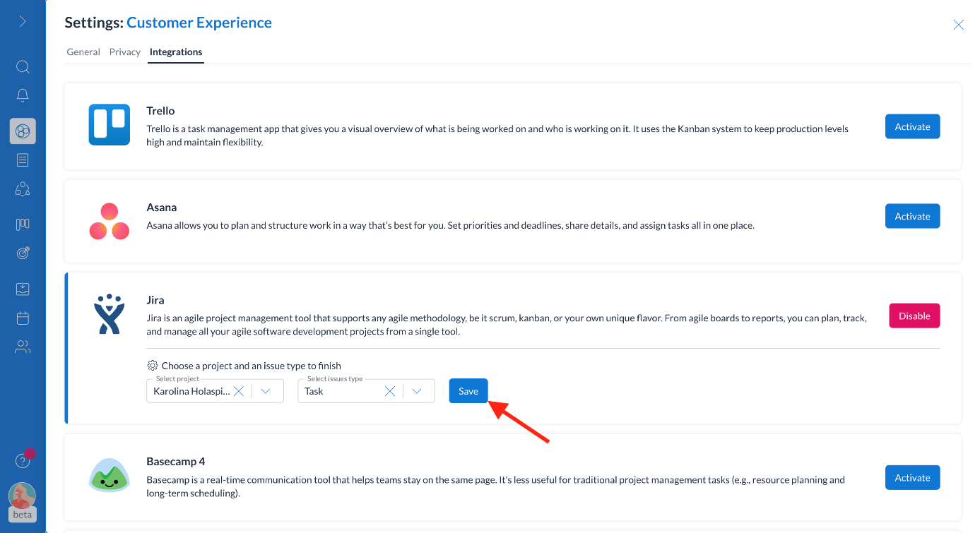Expand the Select issues type dropdown arrow
Viewport: 980px width, 533px height.
coord(417,391)
